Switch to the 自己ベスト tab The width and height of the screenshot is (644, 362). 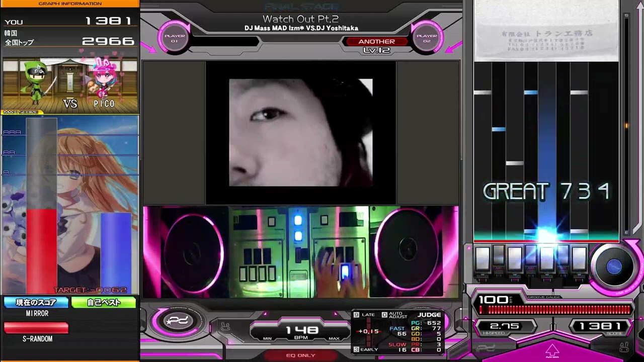point(104,303)
